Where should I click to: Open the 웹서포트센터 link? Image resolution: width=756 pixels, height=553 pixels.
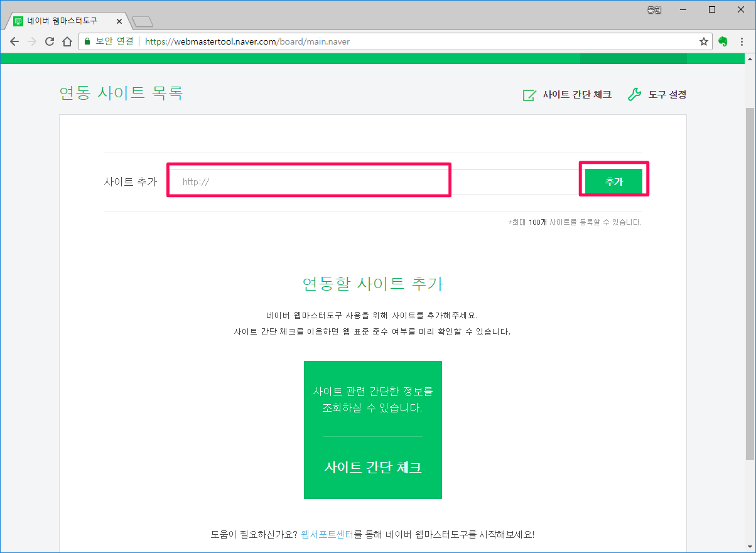tap(327, 535)
